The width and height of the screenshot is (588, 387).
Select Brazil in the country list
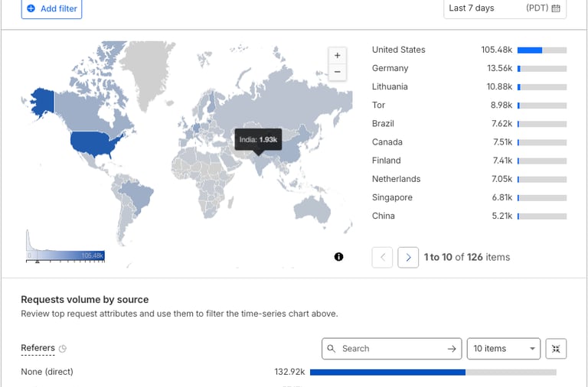(x=469, y=124)
